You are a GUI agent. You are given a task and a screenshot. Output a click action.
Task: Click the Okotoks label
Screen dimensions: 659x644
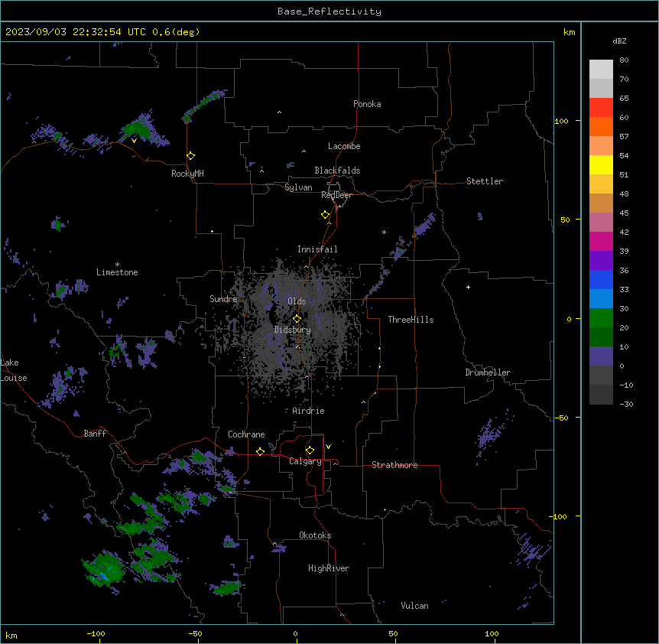click(315, 535)
